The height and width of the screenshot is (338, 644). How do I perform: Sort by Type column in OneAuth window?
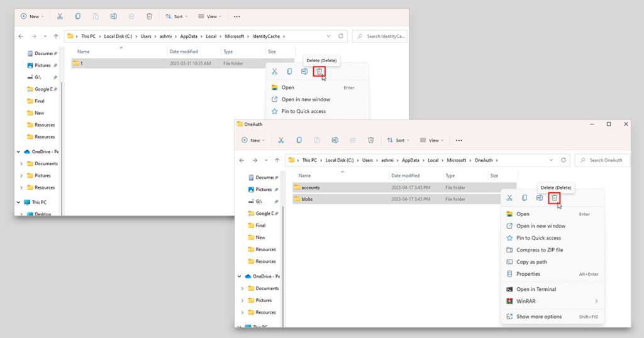tap(450, 175)
